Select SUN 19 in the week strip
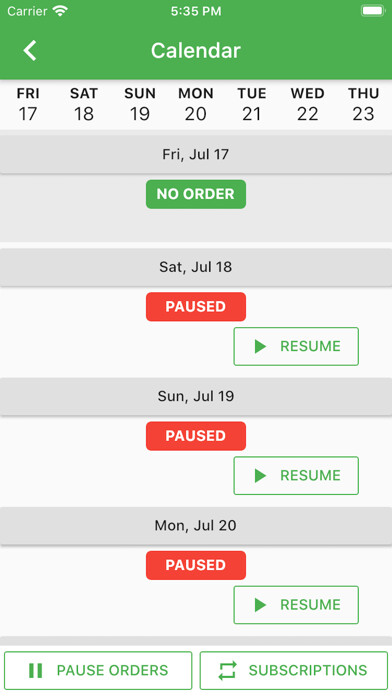392x696 pixels. pyautogui.click(x=140, y=104)
